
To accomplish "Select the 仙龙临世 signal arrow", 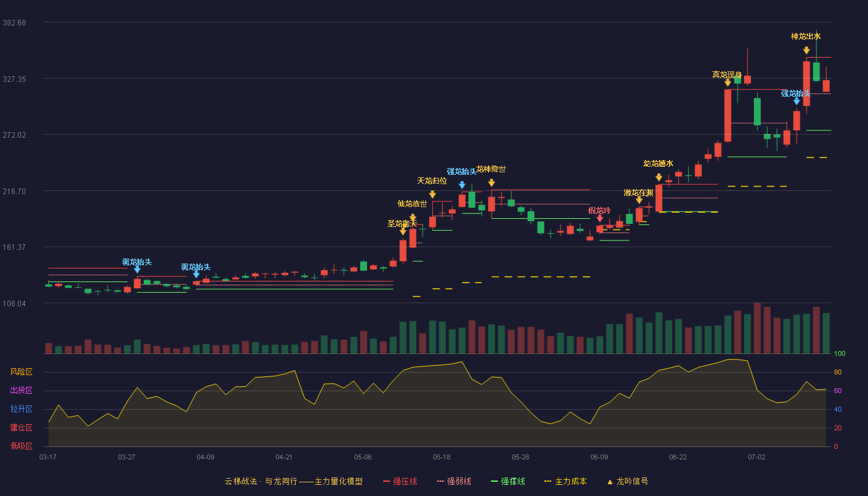I will (x=413, y=218).
